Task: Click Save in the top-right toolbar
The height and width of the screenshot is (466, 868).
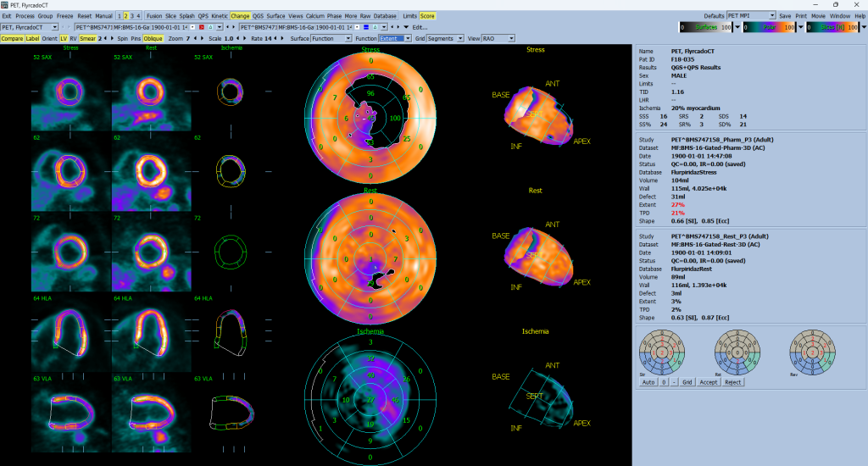Action: (x=785, y=16)
